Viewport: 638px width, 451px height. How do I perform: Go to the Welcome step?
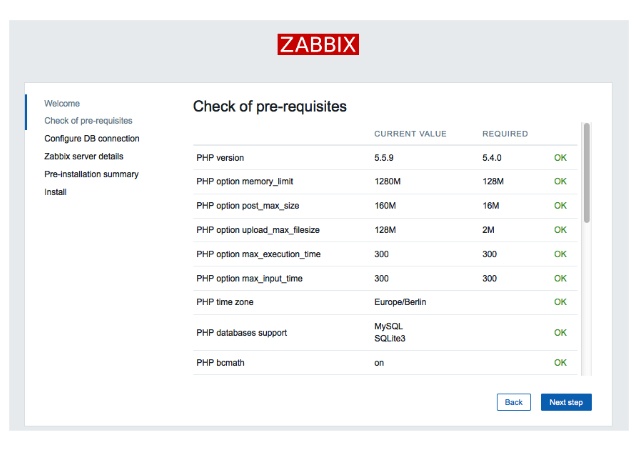click(x=62, y=103)
